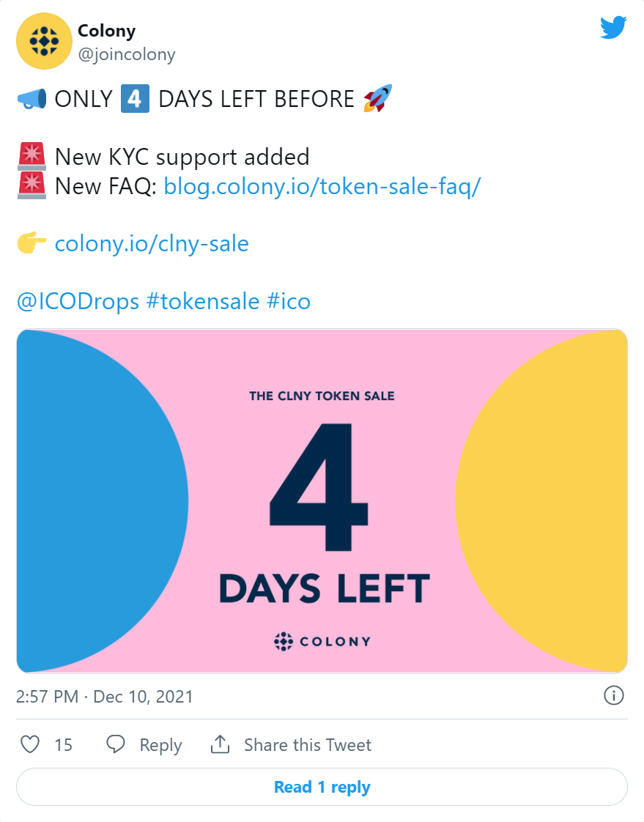Image resolution: width=644 pixels, height=822 pixels.
Task: Open the colony.io/clny-sale link
Action: pos(152,244)
